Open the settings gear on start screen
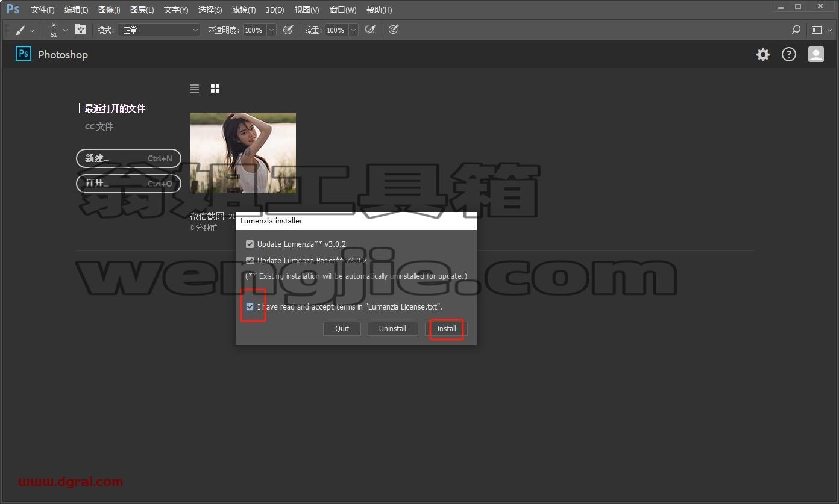 763,55
